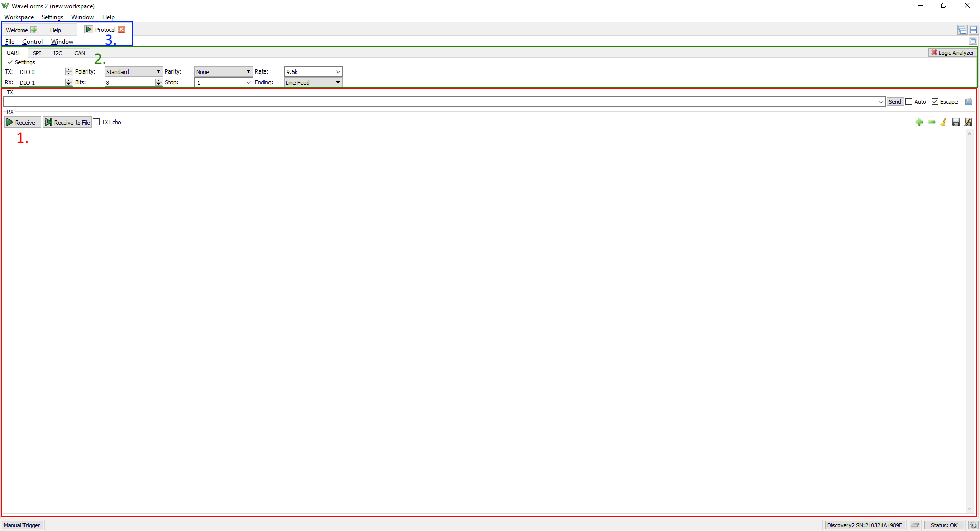Screen dimensions: 980x531
Task: Click the RX output vertical scrollbar
Action: 969,321
